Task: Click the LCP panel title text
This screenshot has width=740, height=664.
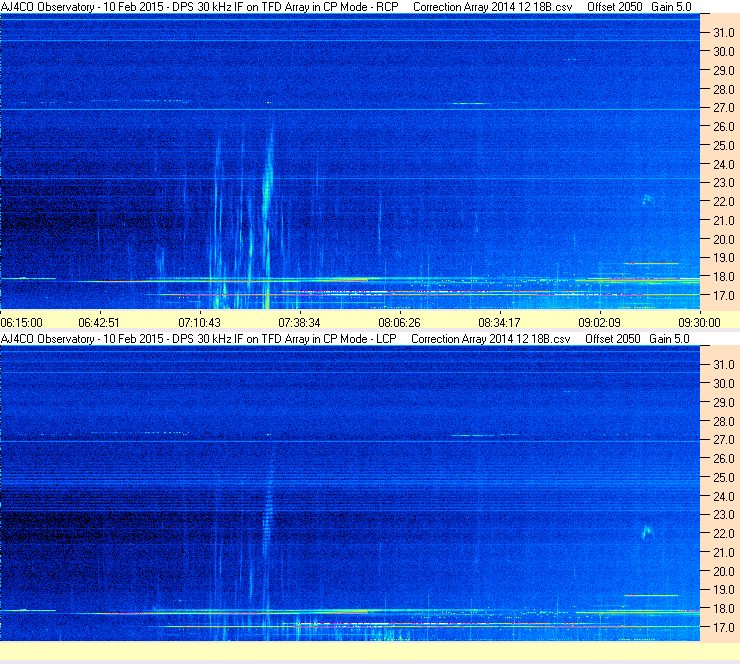Action: (199, 339)
